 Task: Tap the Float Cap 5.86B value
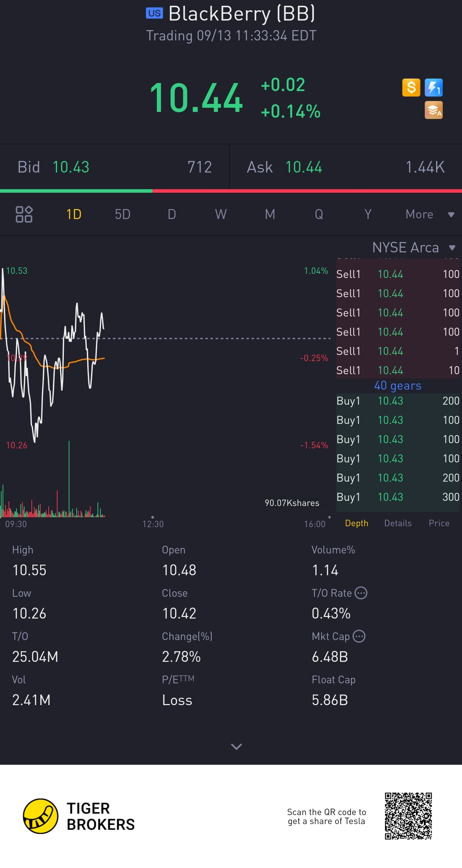tap(330, 700)
